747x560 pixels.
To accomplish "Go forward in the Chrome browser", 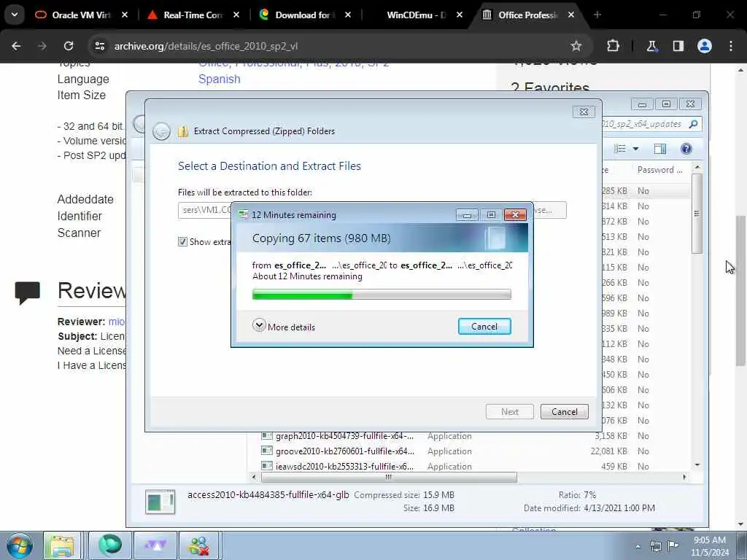I will [42, 46].
